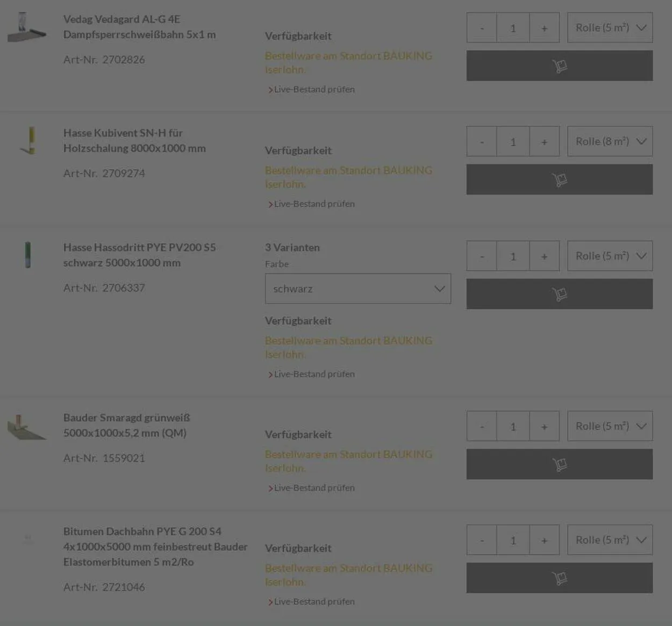Open unit dropdown for Bitumen Dachbahn PYE
The image size is (672, 626).
tap(610, 540)
